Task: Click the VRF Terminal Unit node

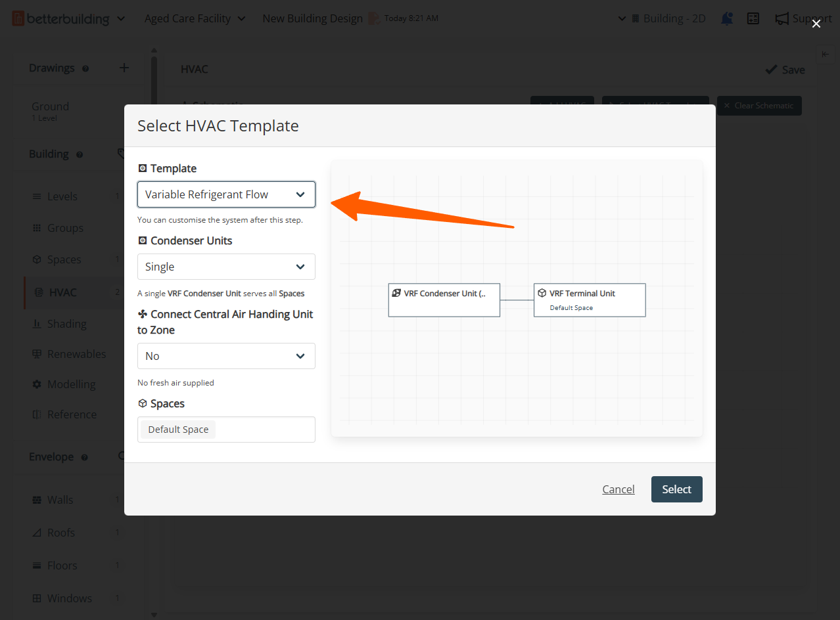Action: coord(590,300)
